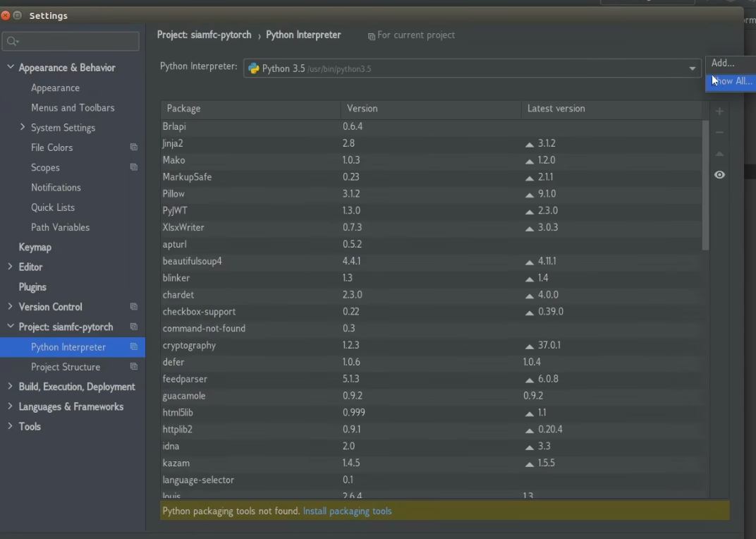Select the kazam package row

[x=431, y=463]
